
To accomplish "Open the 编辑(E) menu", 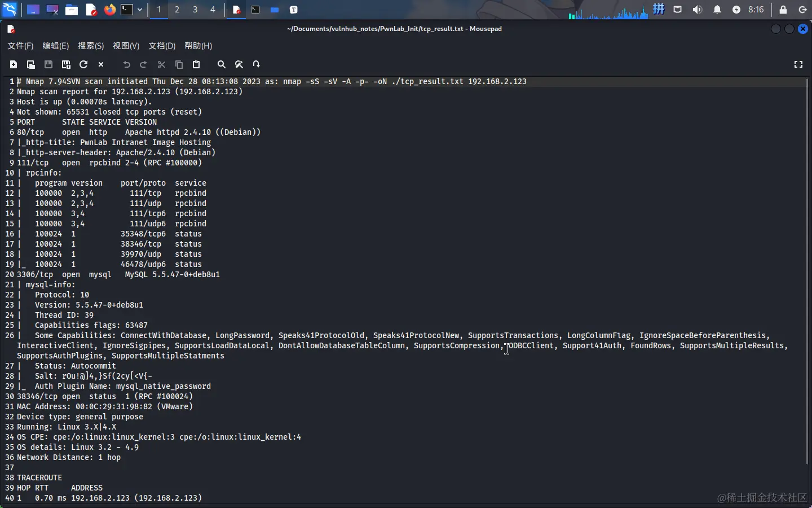I will point(56,46).
